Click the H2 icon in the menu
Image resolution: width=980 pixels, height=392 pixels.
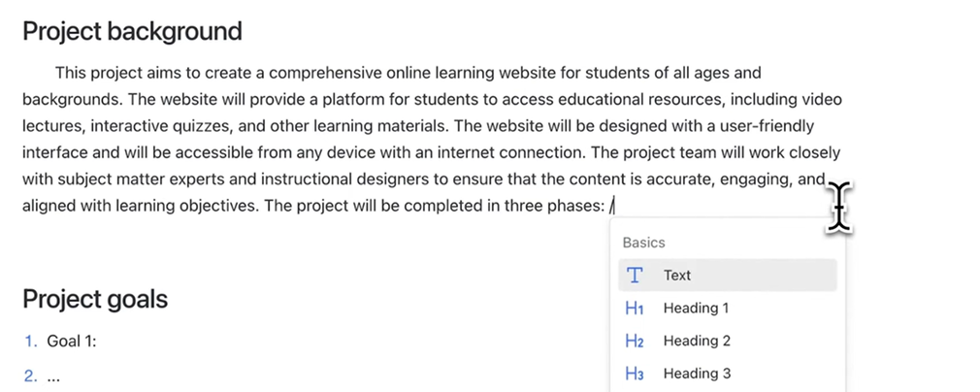635,342
